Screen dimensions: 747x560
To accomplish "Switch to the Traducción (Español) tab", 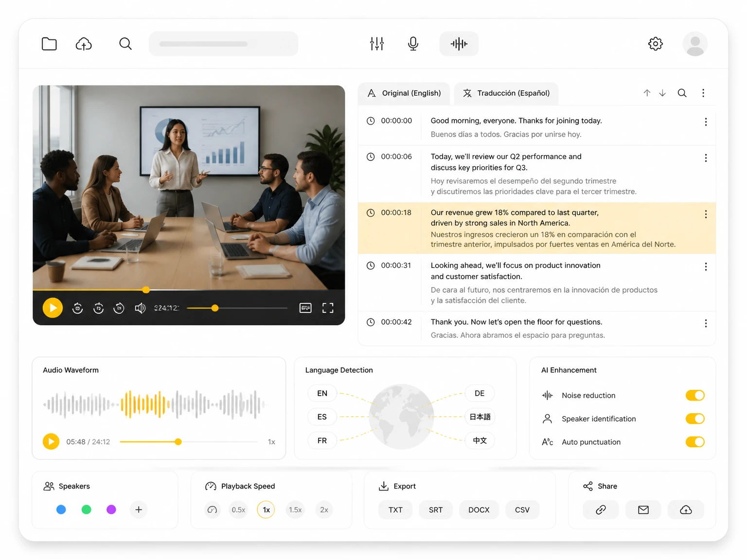I will (506, 93).
